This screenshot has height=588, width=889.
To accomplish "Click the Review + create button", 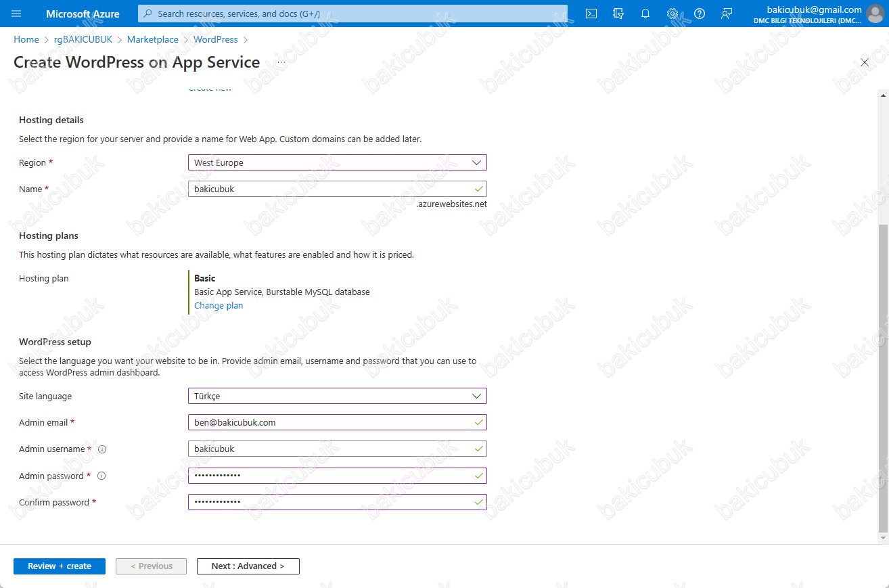I will tap(60, 566).
